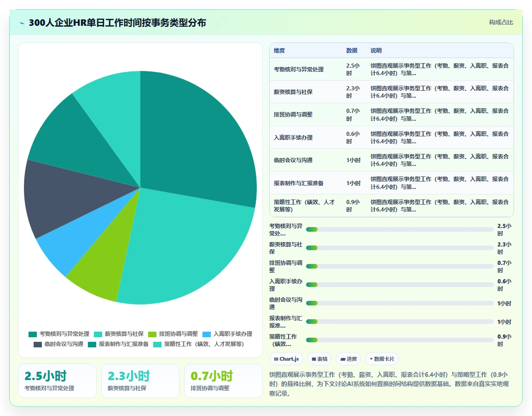Image resolution: width=532 pixels, height=416 pixels.
Task: Click the 构成占比 label in header
Action: pos(501,23)
